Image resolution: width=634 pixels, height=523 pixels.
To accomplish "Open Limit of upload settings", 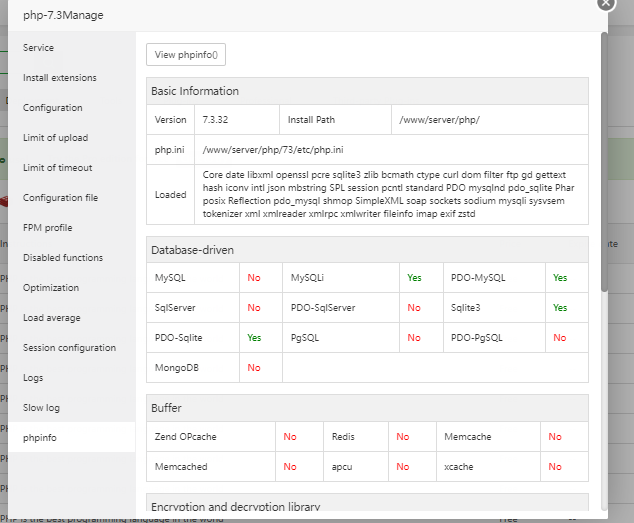I will 55,138.
